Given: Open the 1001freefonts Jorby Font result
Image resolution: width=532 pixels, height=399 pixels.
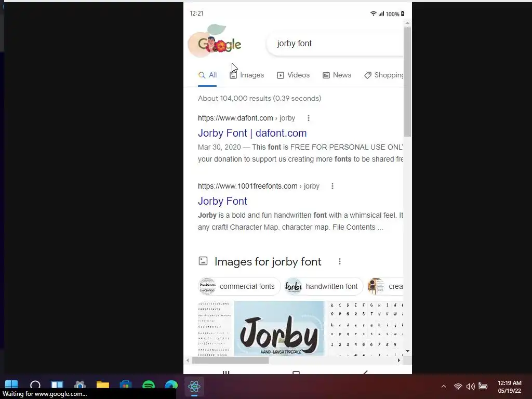Looking at the screenshot, I should click(222, 201).
